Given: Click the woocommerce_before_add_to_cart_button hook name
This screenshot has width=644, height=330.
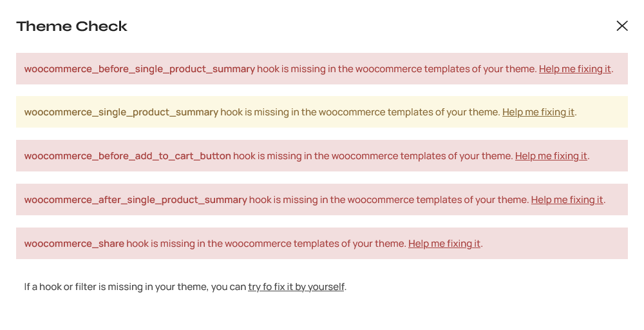Looking at the screenshot, I should pyautogui.click(x=128, y=156).
